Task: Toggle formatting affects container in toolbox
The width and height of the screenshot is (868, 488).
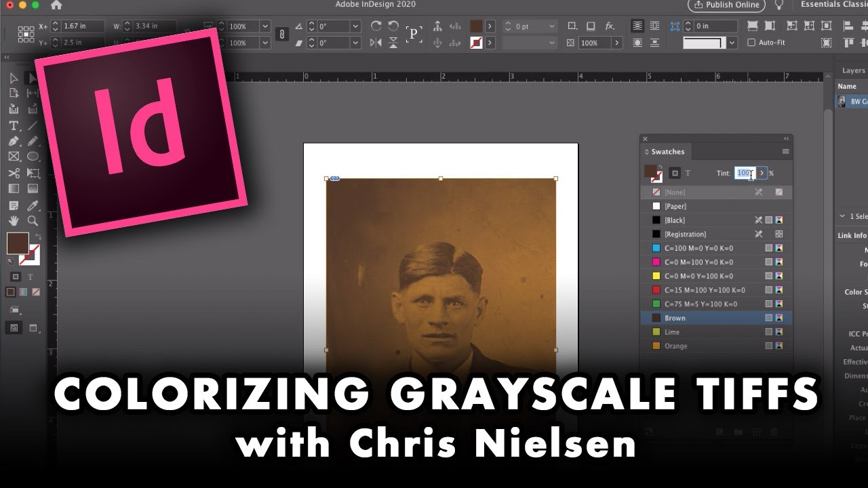Action: (15, 276)
